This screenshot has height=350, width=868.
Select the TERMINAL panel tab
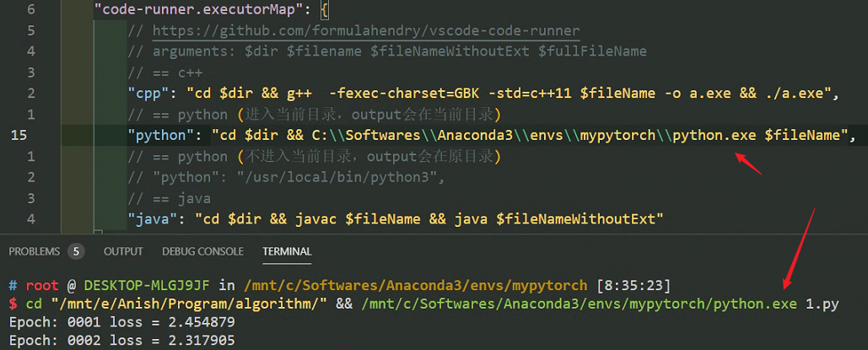pyautogui.click(x=287, y=251)
